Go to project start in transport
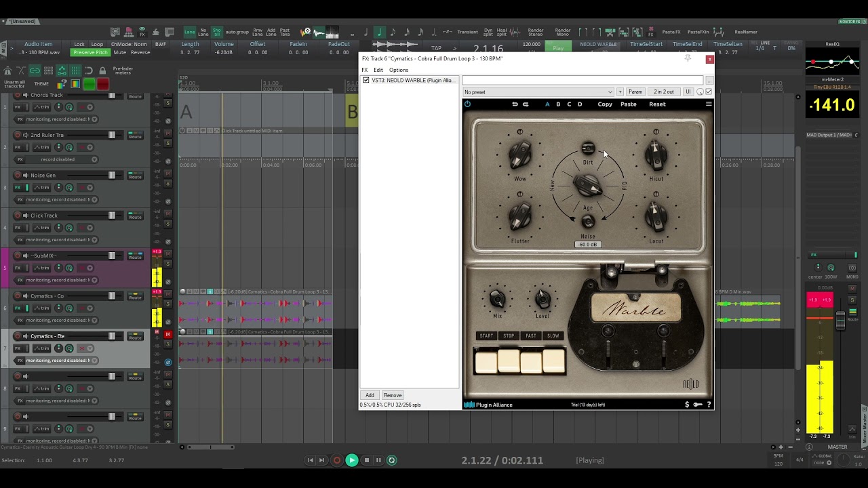The height and width of the screenshot is (488, 868). coord(311,460)
